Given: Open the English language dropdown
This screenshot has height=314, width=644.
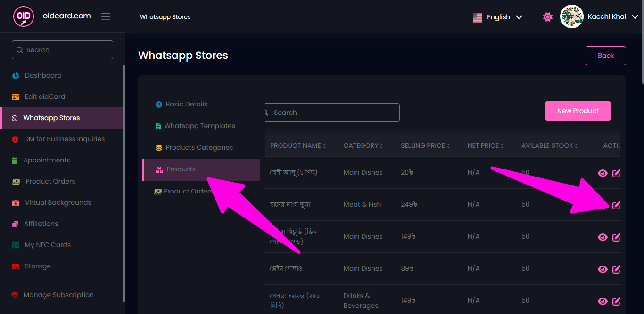Looking at the screenshot, I should (x=498, y=17).
